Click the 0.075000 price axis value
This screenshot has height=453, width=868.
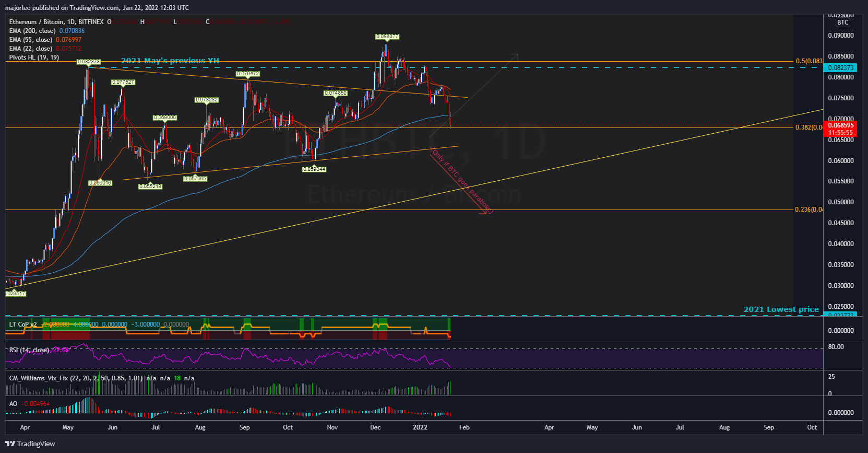point(841,98)
